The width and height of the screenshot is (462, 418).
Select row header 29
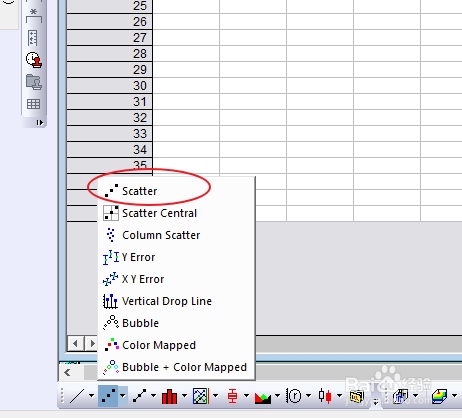click(109, 70)
